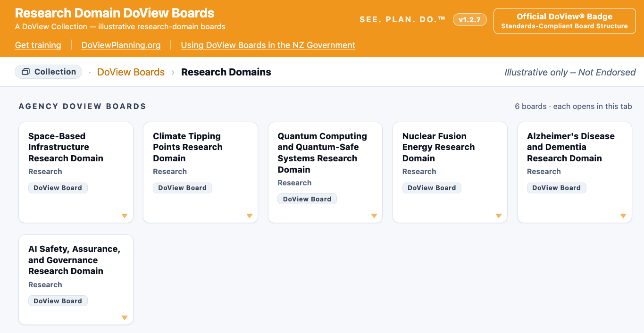Open the Get training link
The height and width of the screenshot is (333, 644).
(x=38, y=45)
